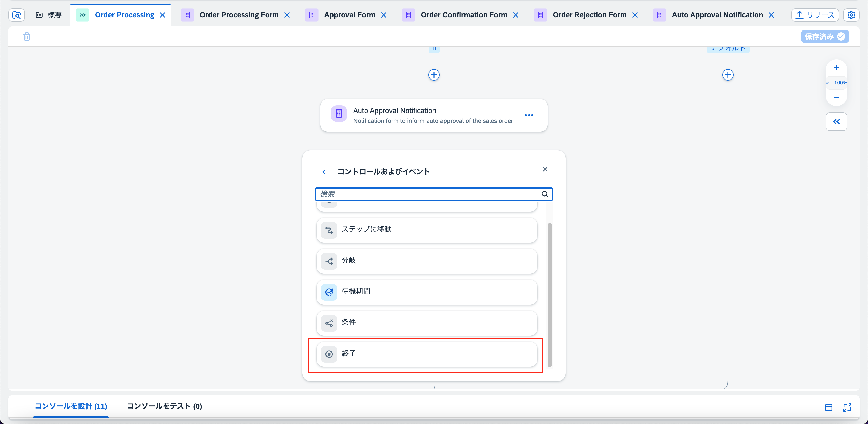The width and height of the screenshot is (868, 424).
Task: Open the settings gear icon
Action: (851, 15)
